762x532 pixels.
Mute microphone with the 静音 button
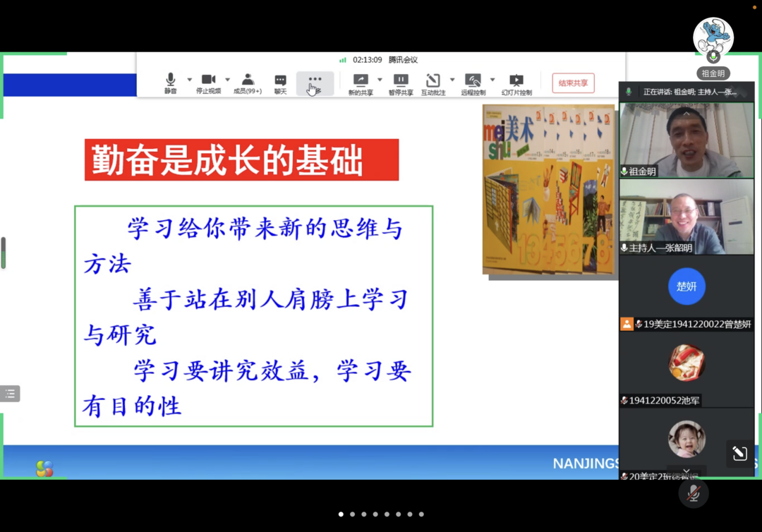tap(170, 83)
